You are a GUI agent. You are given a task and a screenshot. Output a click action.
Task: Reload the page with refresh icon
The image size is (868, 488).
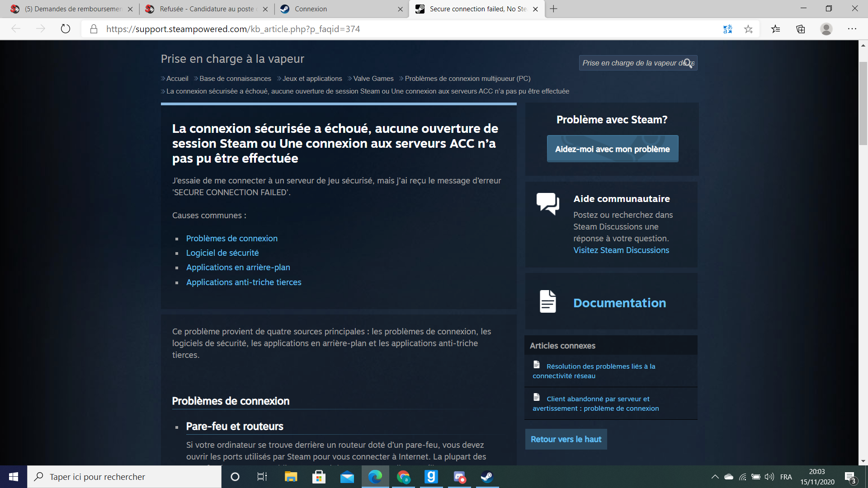pos(66,29)
